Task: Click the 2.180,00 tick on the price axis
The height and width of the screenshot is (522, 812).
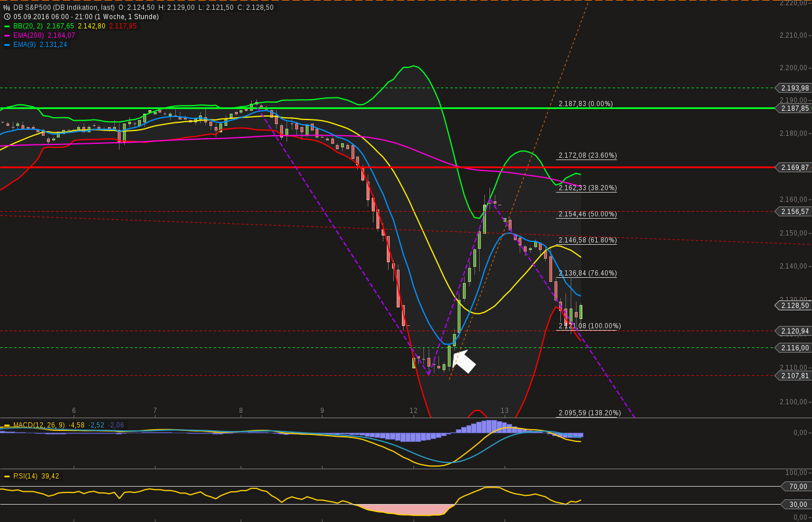Action: 795,133
